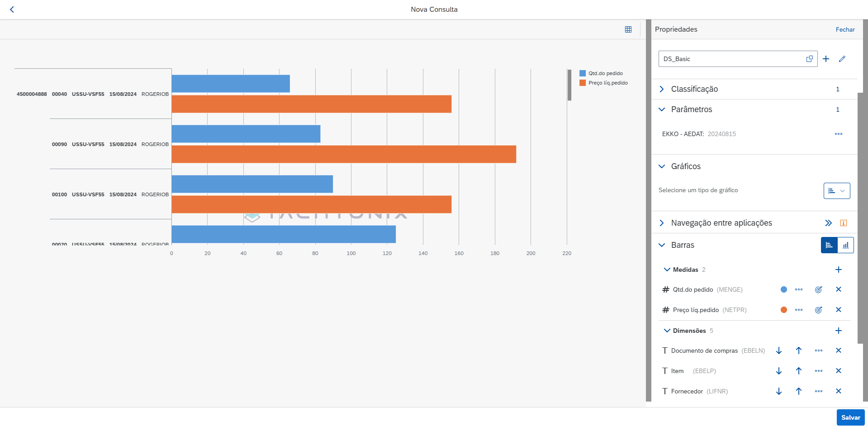Switch to table view icon

[x=628, y=29]
